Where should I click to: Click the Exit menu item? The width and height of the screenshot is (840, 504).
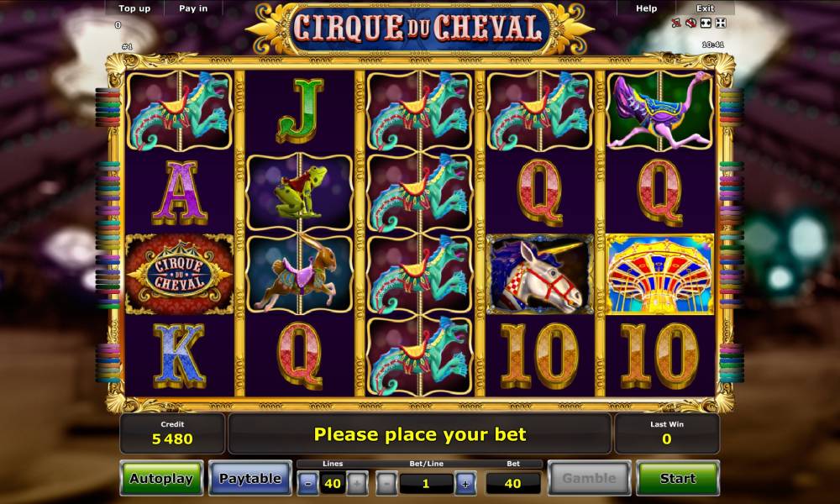click(705, 8)
